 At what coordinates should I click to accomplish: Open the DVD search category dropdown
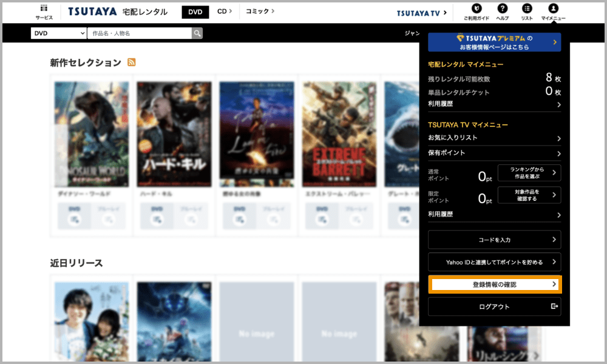[x=59, y=33]
